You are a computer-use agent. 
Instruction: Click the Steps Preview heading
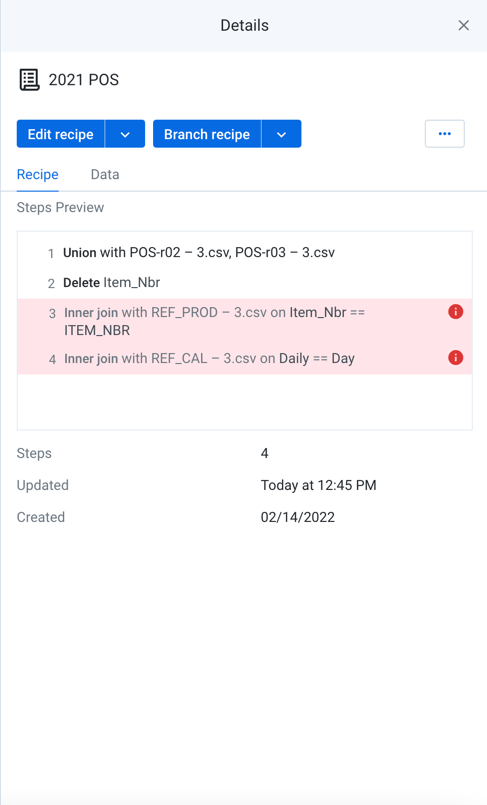(x=60, y=207)
